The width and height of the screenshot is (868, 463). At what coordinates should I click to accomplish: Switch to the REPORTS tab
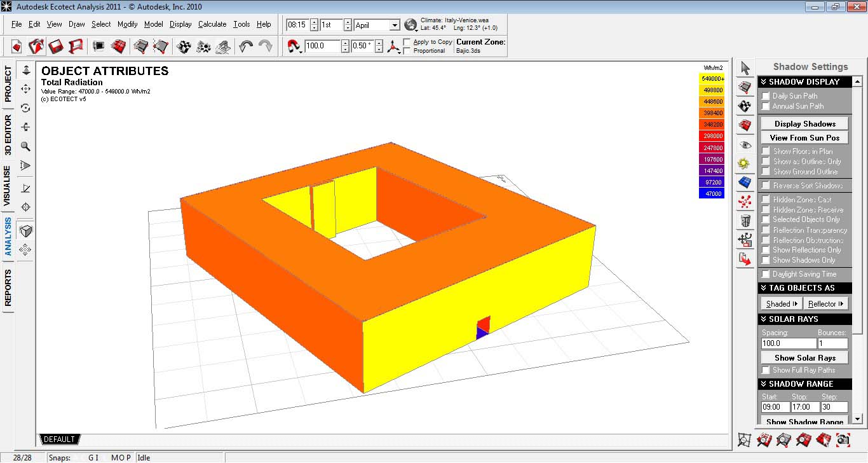8,287
